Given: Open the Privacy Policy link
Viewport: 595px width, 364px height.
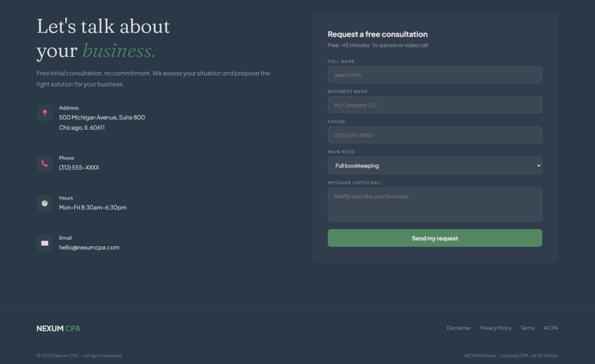Looking at the screenshot, I should pos(496,328).
